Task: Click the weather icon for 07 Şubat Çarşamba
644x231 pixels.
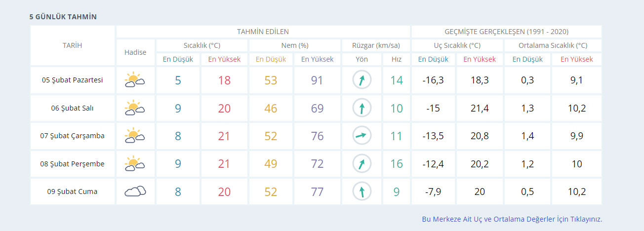Action: (x=135, y=136)
